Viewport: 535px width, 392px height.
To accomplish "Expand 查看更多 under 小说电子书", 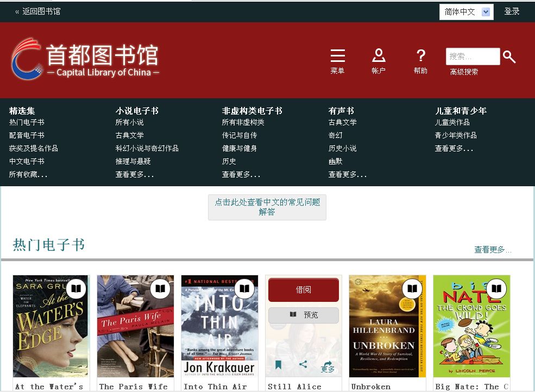I will click(134, 175).
